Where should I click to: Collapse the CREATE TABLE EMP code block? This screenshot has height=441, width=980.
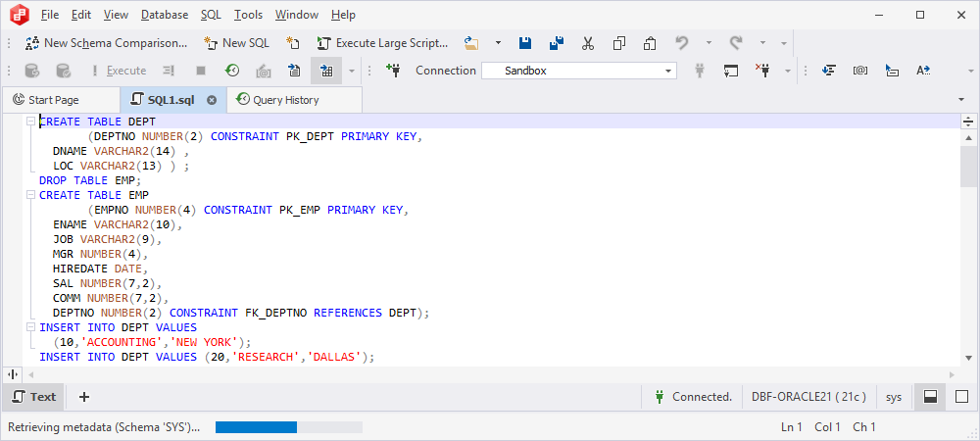[x=29, y=195]
